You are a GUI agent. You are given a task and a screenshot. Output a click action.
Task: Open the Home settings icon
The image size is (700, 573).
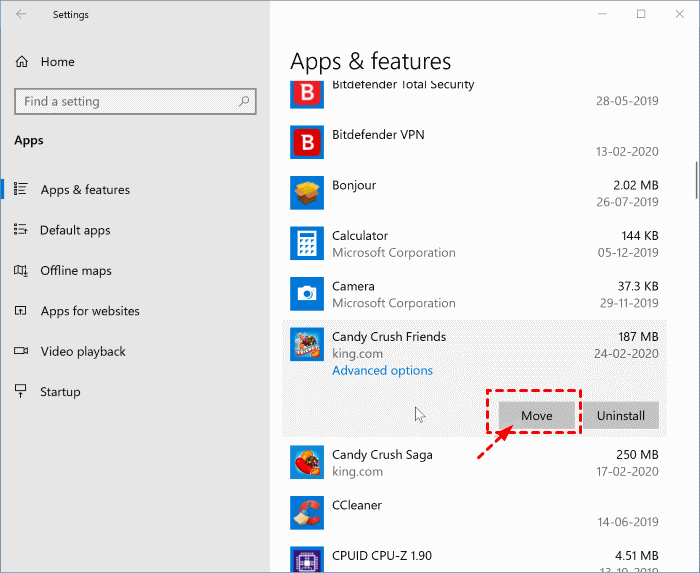click(22, 62)
